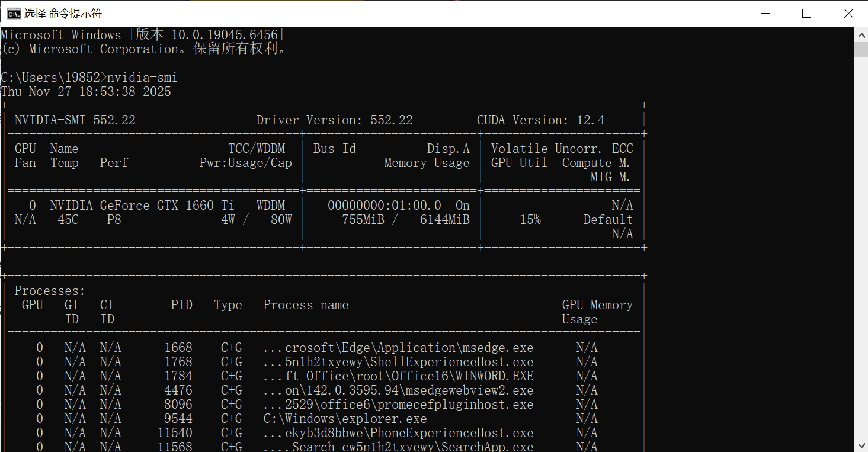This screenshot has width=868, height=452.
Task: Click the scrollbar up arrow
Action: click(x=861, y=35)
